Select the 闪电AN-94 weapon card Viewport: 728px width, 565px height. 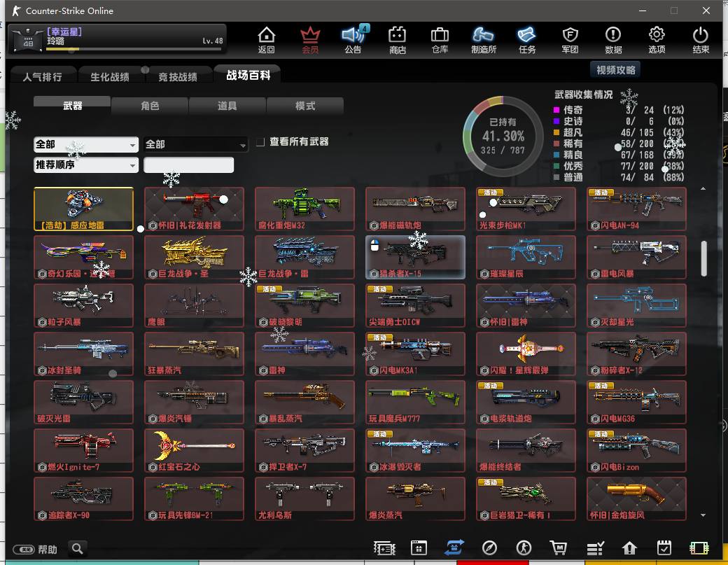click(x=636, y=209)
